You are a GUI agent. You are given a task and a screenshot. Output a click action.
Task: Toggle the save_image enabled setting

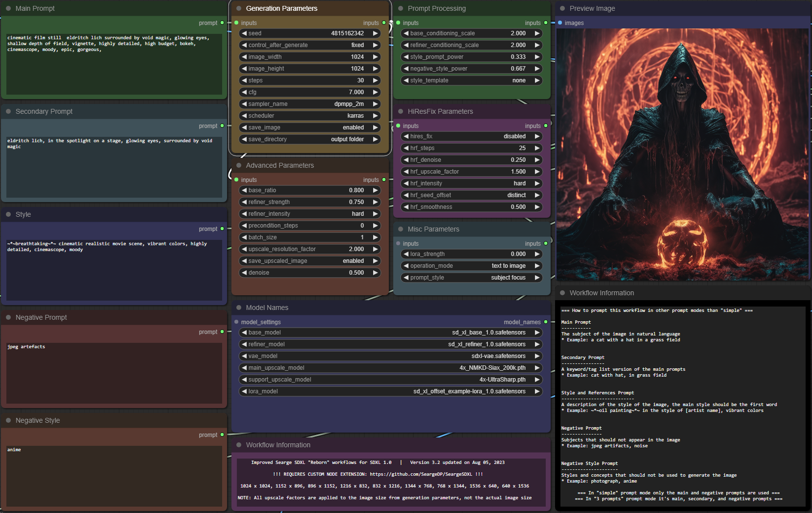tap(310, 128)
